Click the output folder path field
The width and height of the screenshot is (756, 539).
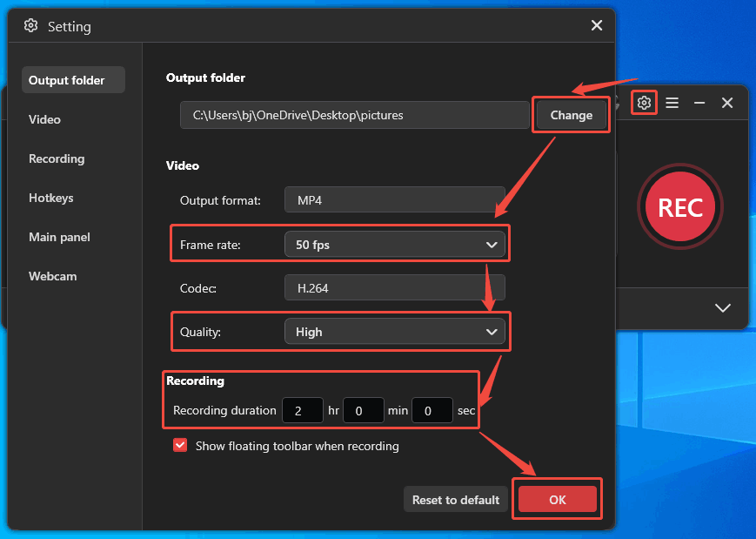click(x=354, y=114)
